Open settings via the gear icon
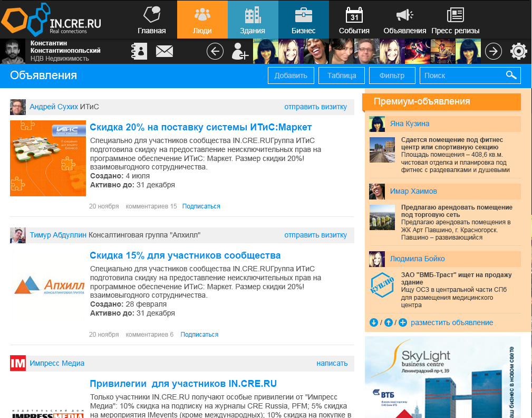The width and height of the screenshot is (532, 418). point(518,52)
